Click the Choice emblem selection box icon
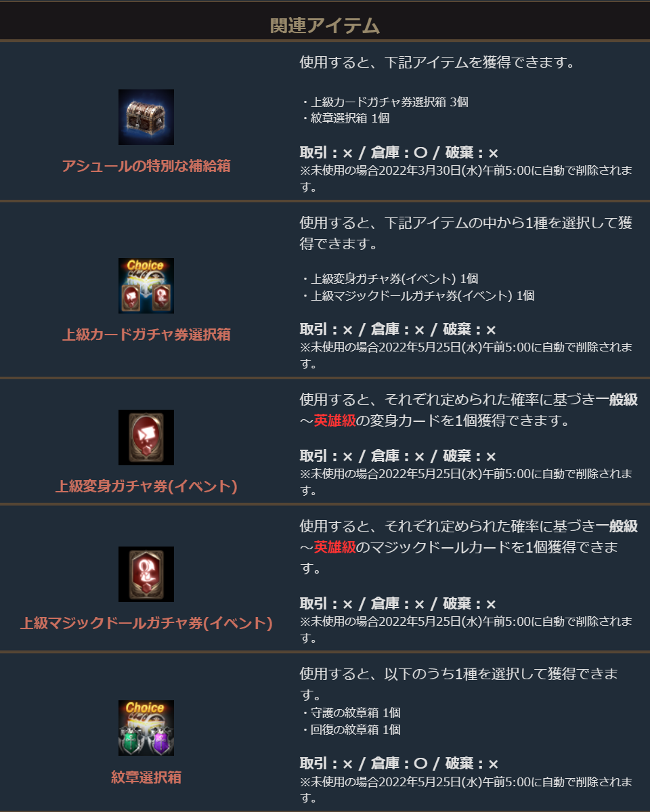This screenshot has width=650, height=812. [x=146, y=727]
